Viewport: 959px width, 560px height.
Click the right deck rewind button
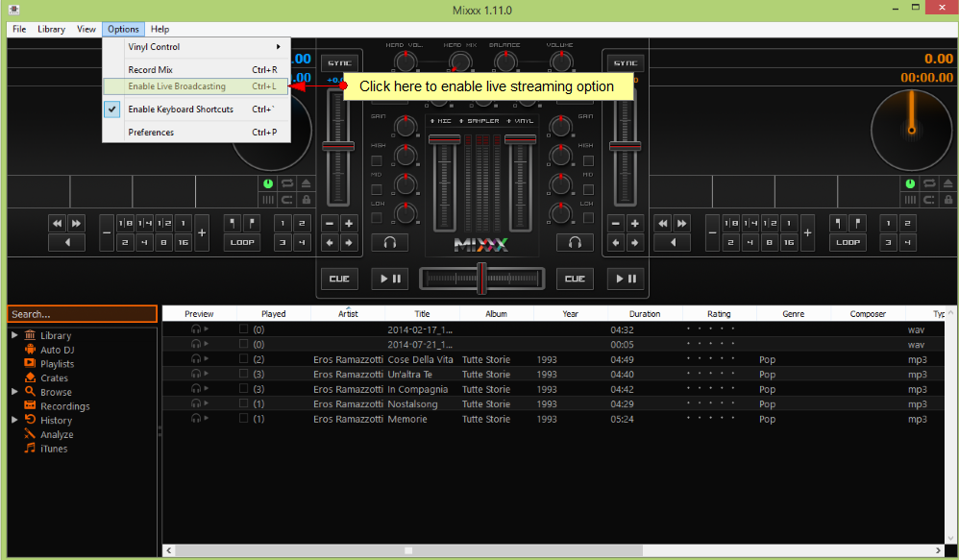pyautogui.click(x=663, y=223)
